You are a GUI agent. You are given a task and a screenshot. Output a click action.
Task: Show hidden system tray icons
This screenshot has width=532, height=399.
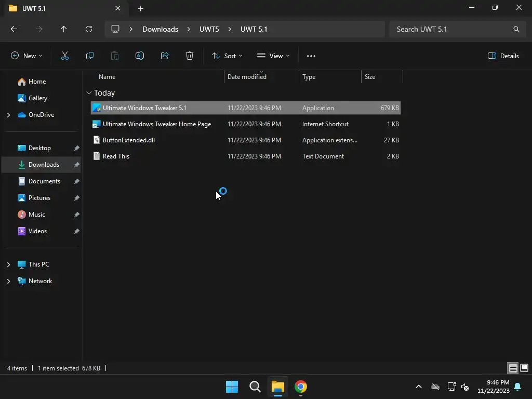(x=419, y=387)
